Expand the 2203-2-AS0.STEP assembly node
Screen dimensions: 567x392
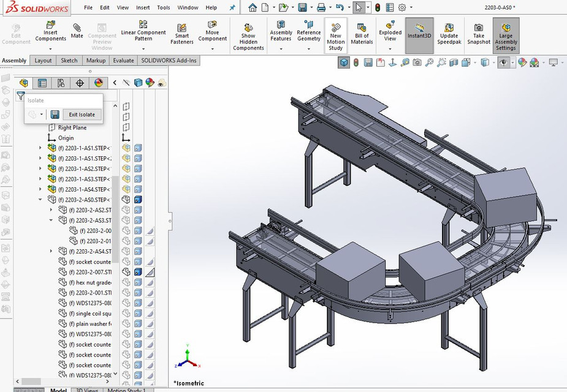point(40,199)
